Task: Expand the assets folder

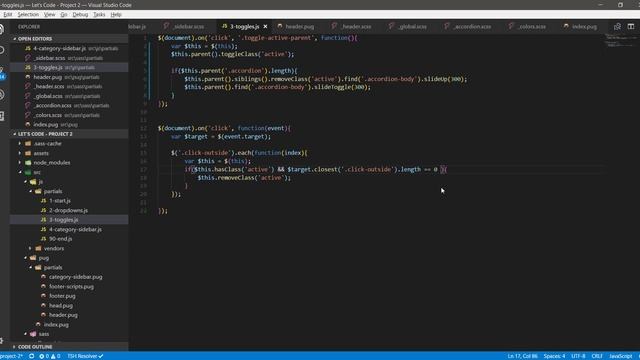Action: pos(41,153)
